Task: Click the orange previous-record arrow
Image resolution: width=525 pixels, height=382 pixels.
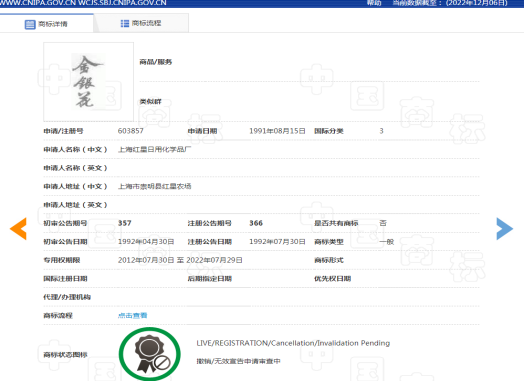Action: [18, 229]
